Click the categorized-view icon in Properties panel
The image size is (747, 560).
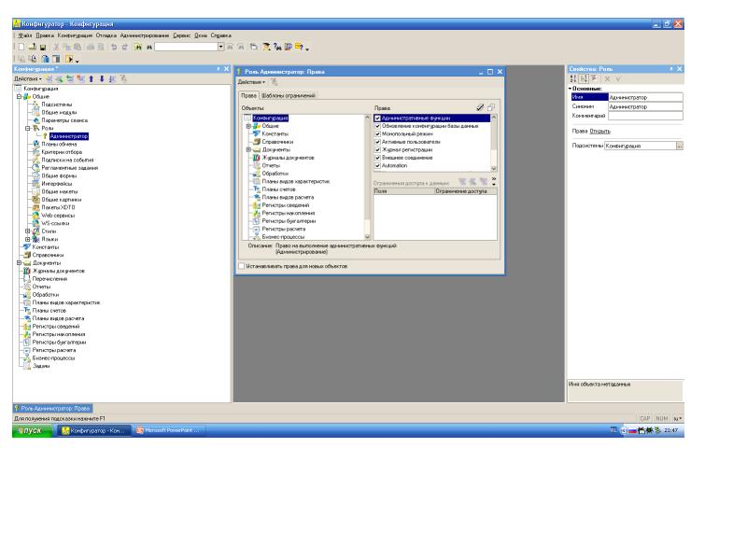[573, 78]
